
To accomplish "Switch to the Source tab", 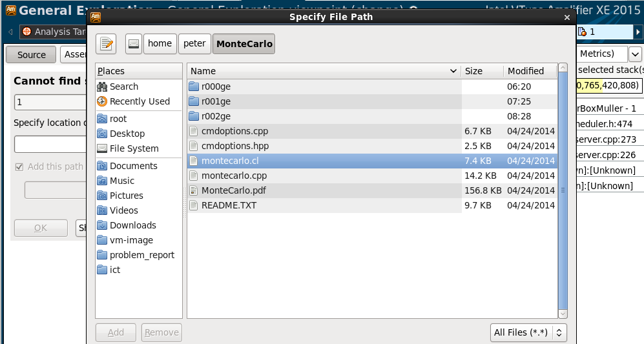I will 31,55.
